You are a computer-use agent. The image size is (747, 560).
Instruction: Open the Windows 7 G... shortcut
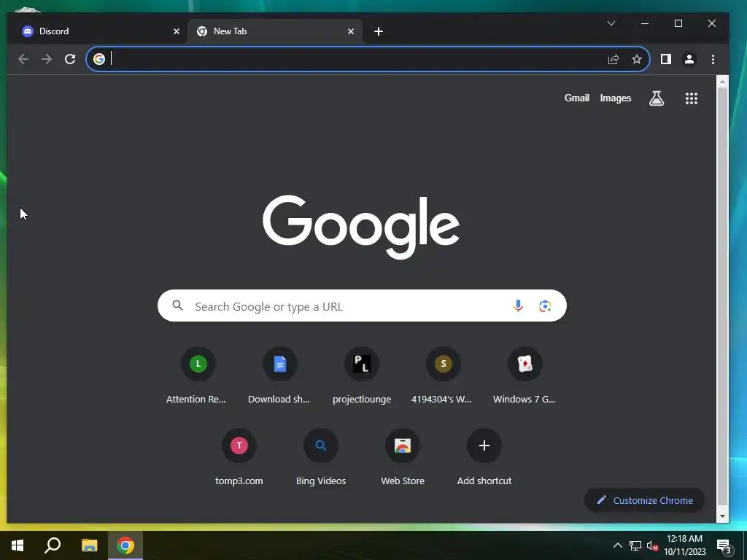point(525,376)
